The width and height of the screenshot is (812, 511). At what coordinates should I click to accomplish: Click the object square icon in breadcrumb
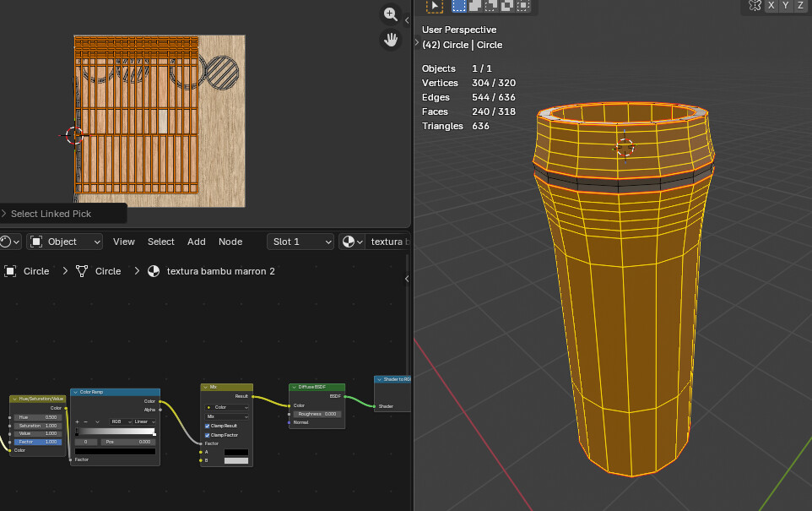pos(10,271)
